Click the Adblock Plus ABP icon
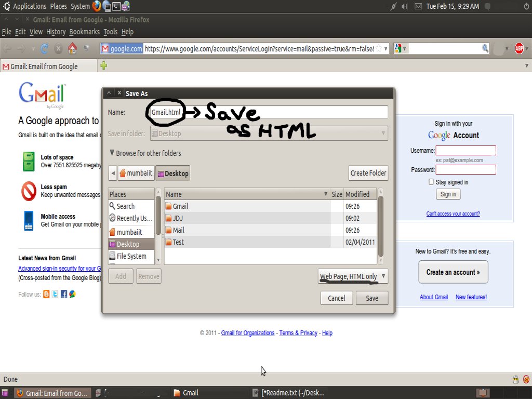The width and height of the screenshot is (532, 399). coord(519,48)
